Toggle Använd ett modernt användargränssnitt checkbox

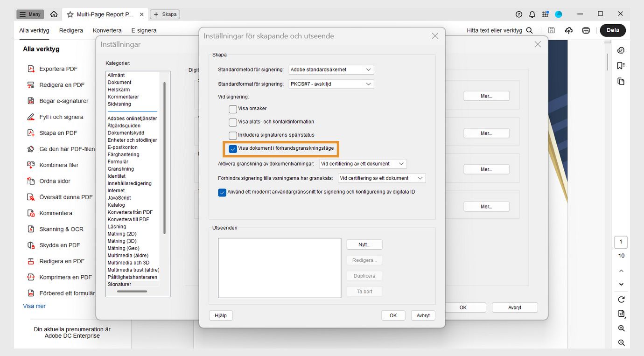(x=222, y=192)
